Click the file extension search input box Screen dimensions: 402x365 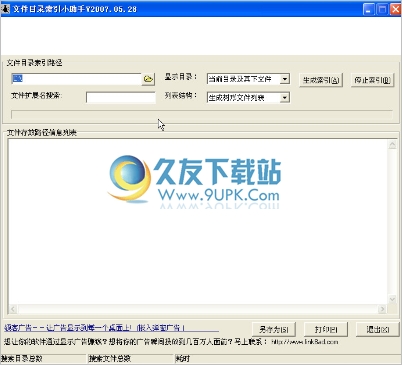coord(121,97)
